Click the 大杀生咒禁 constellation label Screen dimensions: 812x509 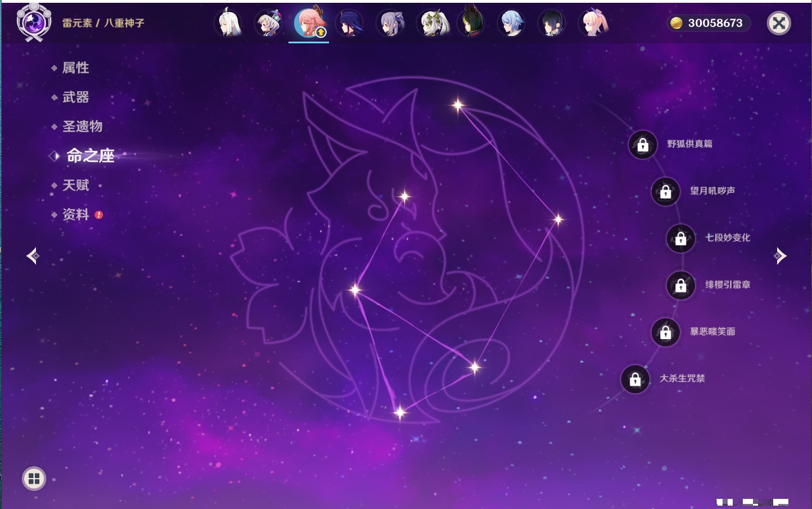682,379
